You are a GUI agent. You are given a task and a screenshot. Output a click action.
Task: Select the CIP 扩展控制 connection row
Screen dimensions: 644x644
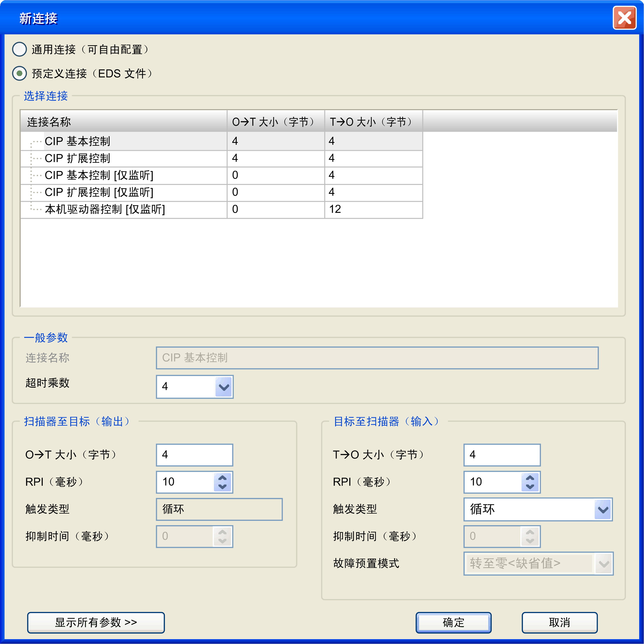(77, 158)
